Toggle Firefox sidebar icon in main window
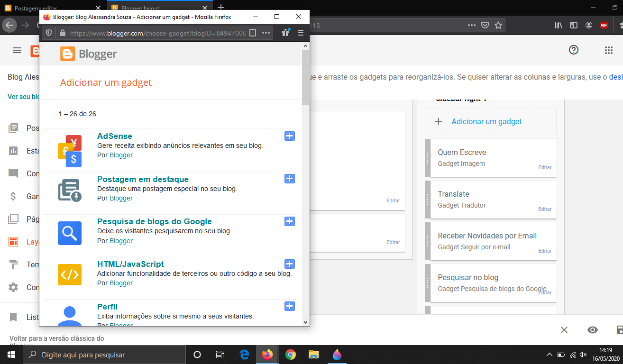 pos(574,25)
